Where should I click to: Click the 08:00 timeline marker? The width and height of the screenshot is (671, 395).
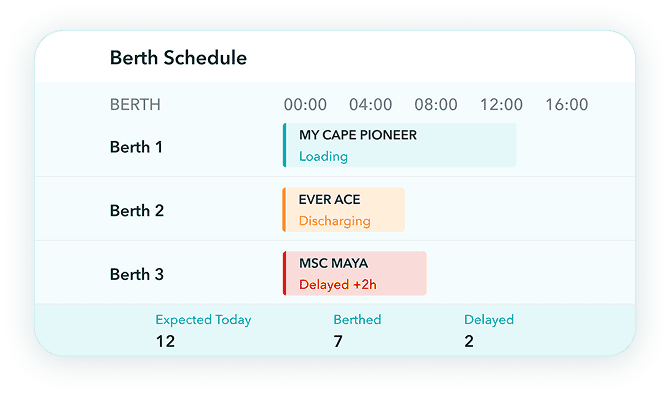436,104
